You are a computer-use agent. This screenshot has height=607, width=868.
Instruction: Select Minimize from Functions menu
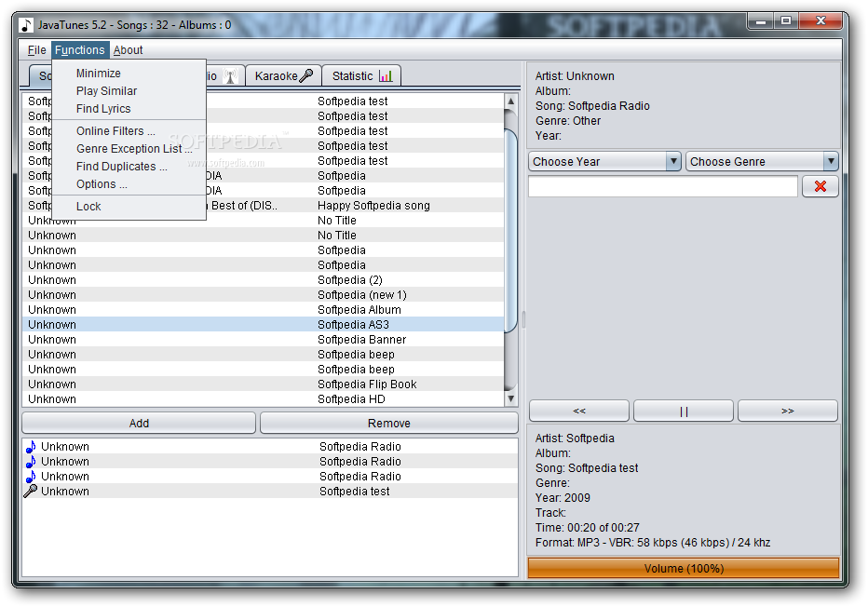pos(129,73)
